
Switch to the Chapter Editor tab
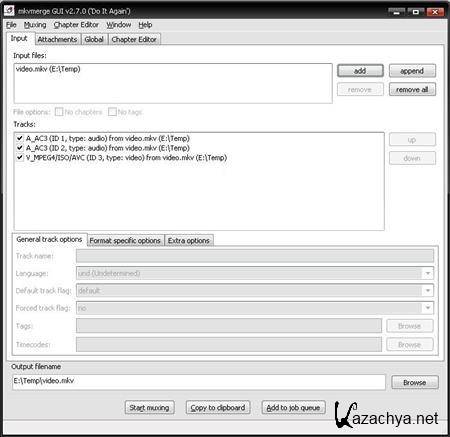[134, 39]
